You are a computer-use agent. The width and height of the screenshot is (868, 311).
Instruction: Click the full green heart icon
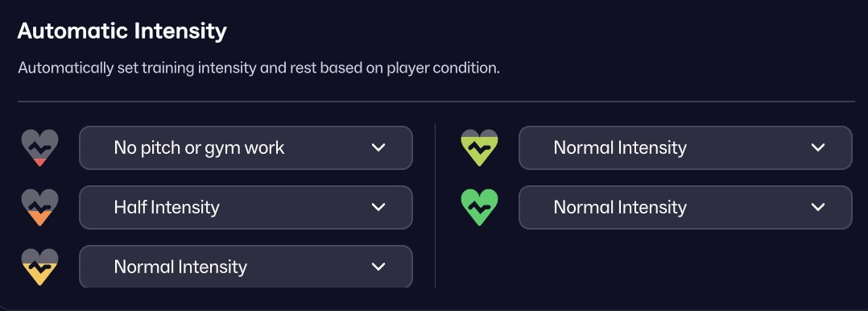479,207
